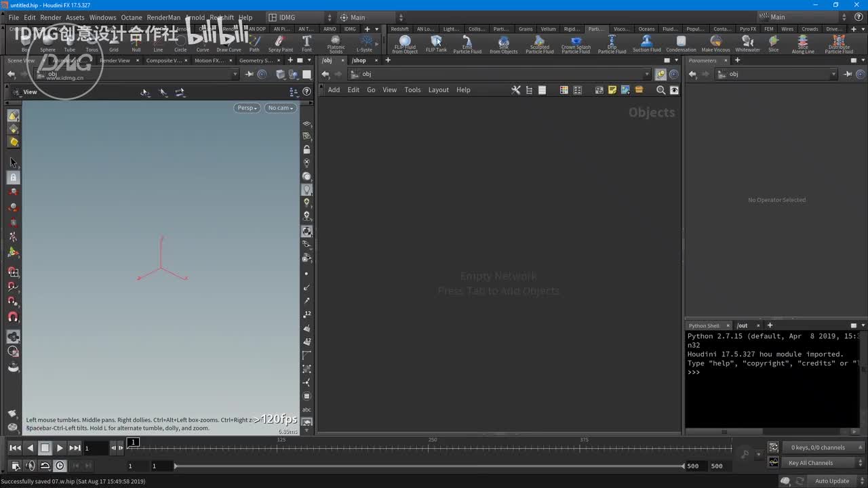The image size is (868, 488).
Task: Click the Condensation shelf tool
Action: tap(681, 44)
